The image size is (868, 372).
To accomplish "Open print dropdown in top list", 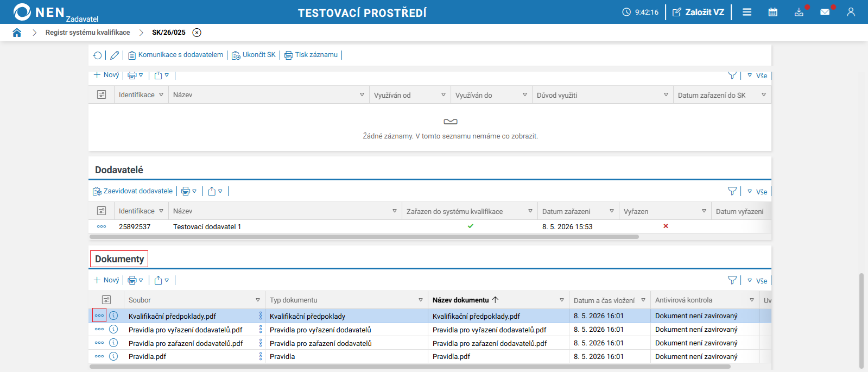I will point(136,75).
